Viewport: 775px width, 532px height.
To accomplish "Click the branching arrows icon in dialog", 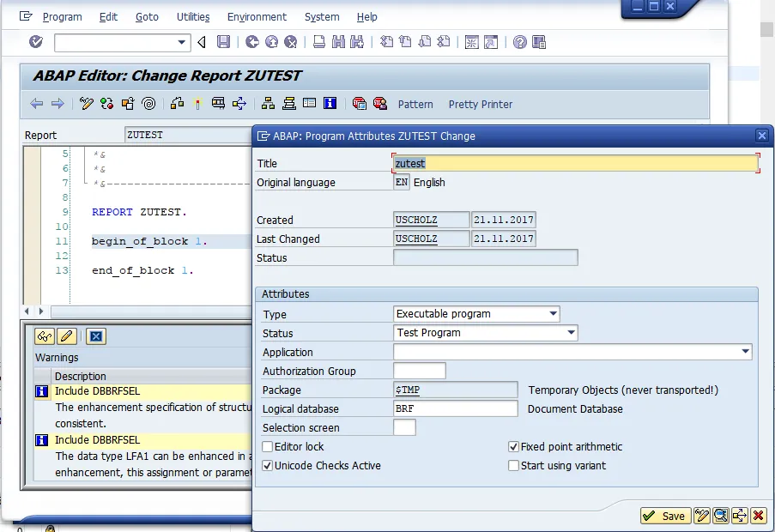I will point(740,516).
